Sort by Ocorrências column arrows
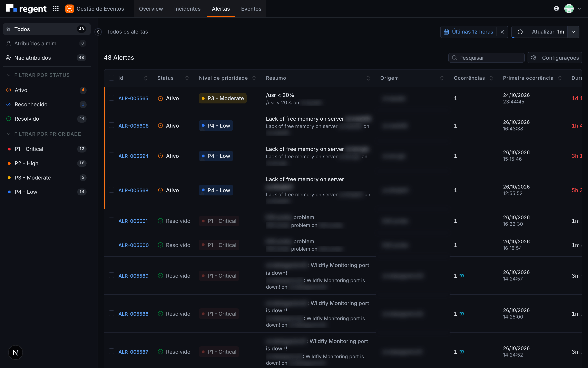Screen dimensions: 588x368 coord(491,78)
